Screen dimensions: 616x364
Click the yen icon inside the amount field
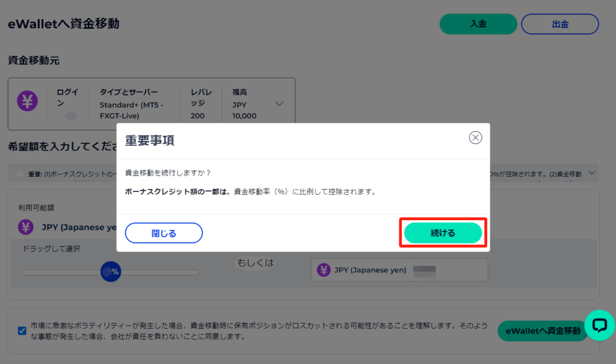point(324,270)
